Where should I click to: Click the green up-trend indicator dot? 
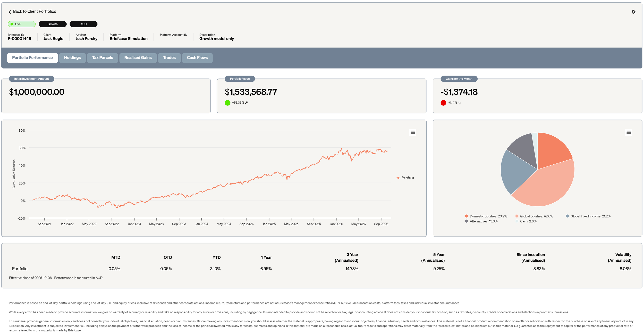[227, 103]
